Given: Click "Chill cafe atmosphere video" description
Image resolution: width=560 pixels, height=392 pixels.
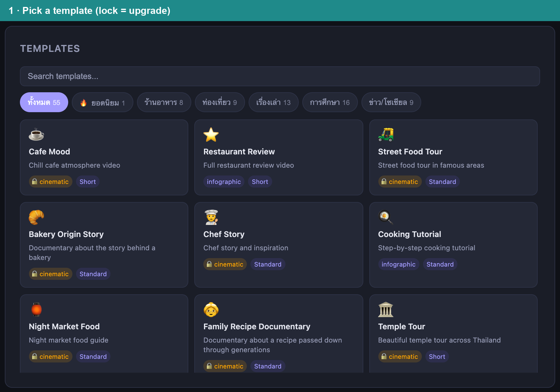Looking at the screenshot, I should click(x=75, y=165).
